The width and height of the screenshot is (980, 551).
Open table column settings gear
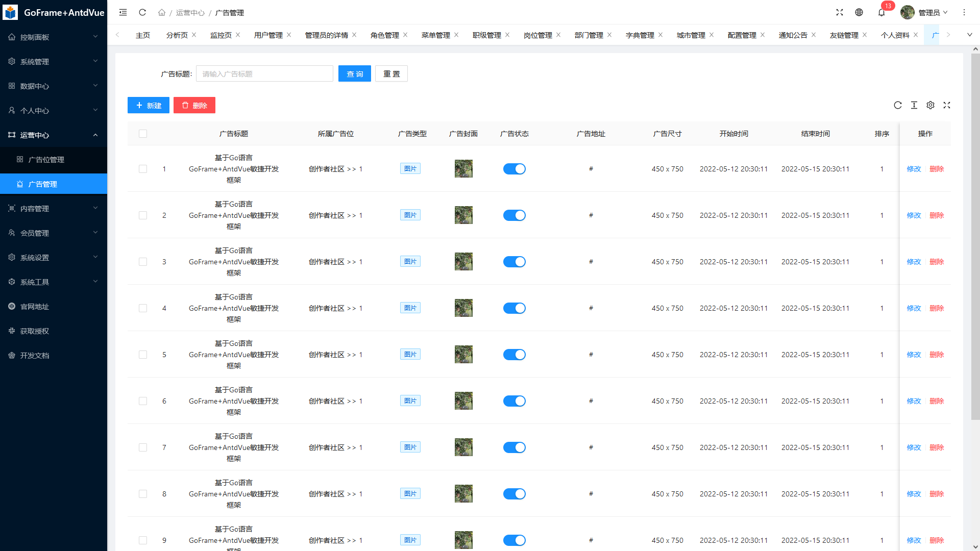pos(930,105)
